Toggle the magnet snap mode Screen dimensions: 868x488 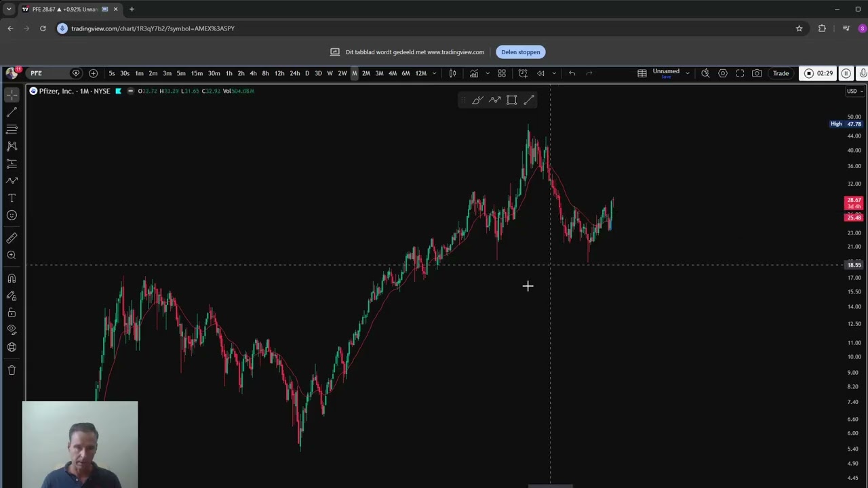point(12,279)
